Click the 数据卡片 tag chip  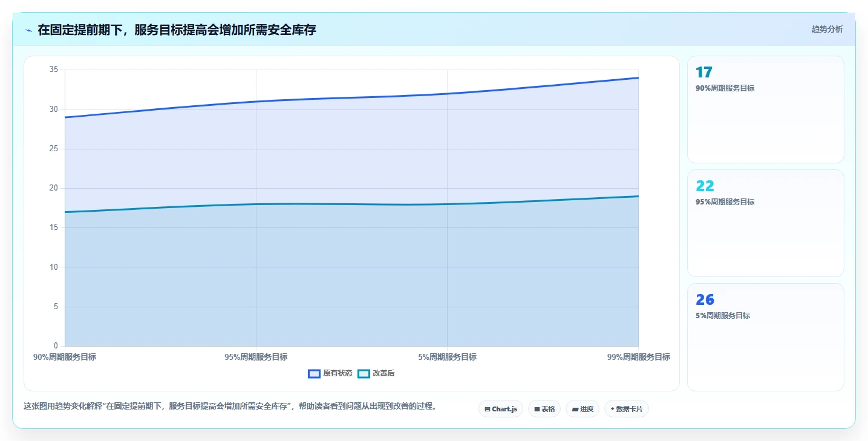pos(627,409)
